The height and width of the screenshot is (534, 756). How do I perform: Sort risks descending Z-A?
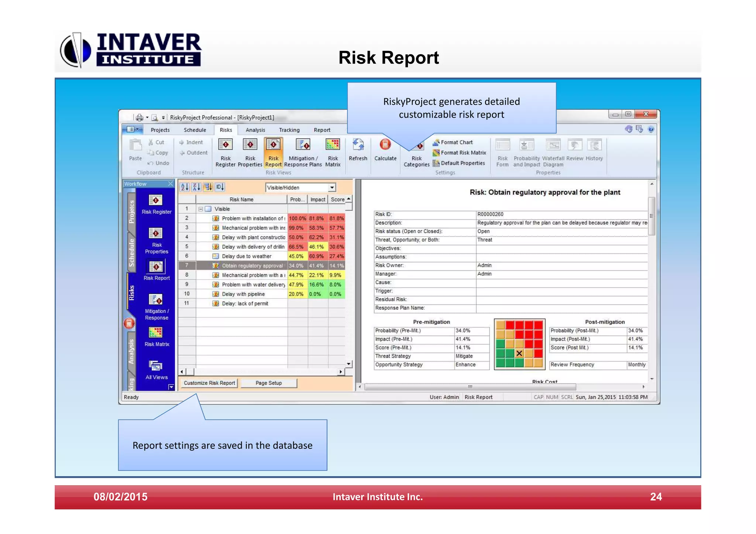coord(196,187)
